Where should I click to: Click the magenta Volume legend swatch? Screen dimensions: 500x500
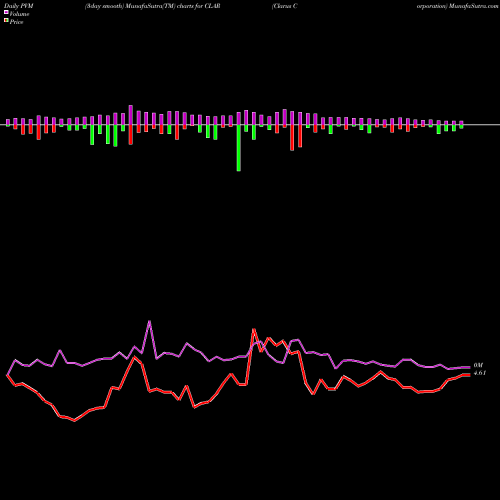(6, 12)
